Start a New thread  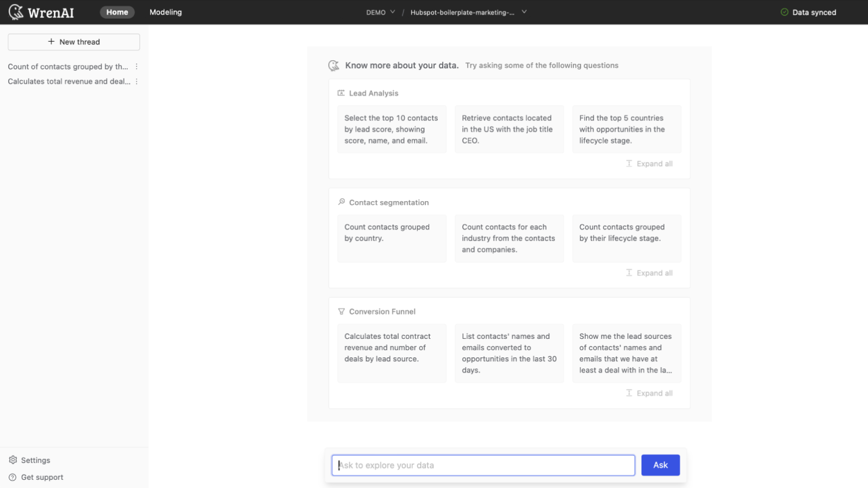(x=73, y=42)
